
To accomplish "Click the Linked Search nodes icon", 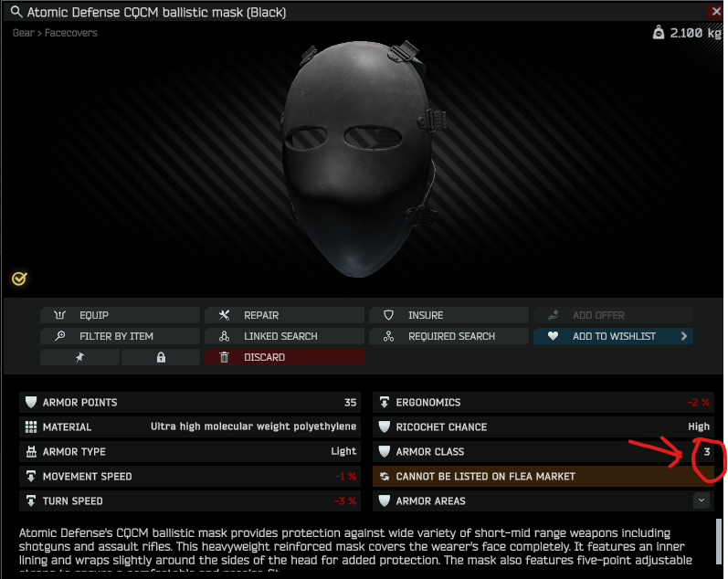I will (x=225, y=336).
